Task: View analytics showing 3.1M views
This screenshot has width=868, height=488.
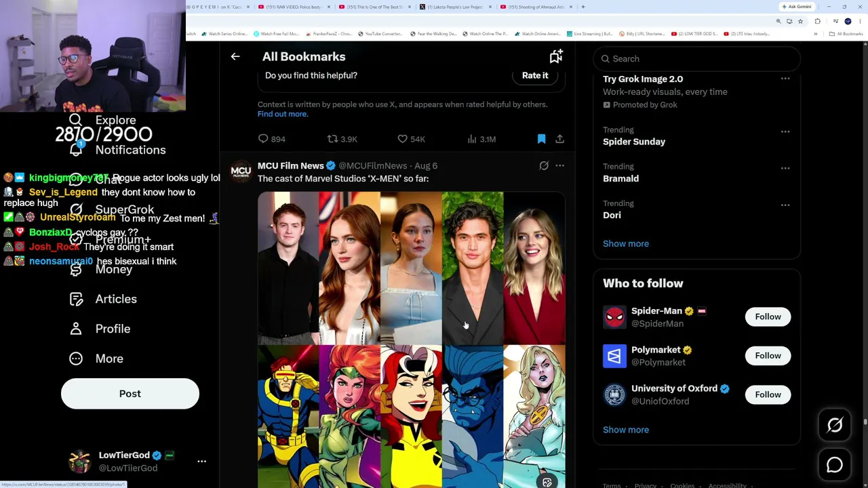Action: pyautogui.click(x=481, y=139)
